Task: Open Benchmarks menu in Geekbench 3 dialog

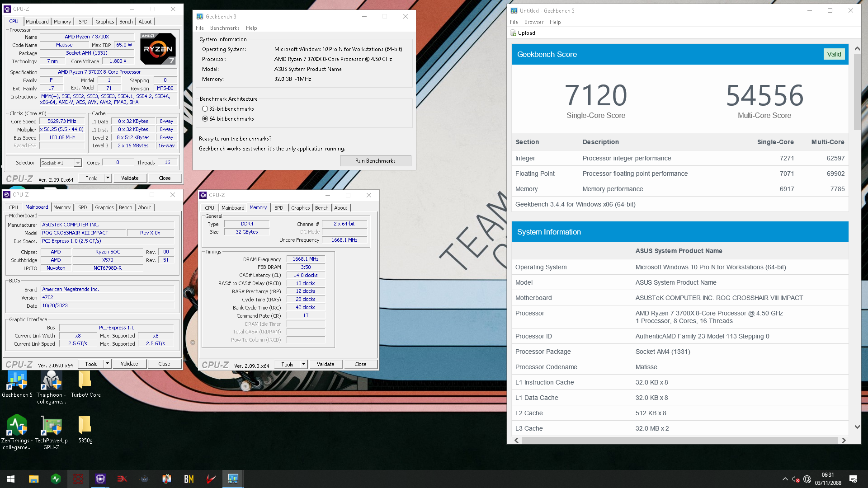Action: pyautogui.click(x=225, y=28)
